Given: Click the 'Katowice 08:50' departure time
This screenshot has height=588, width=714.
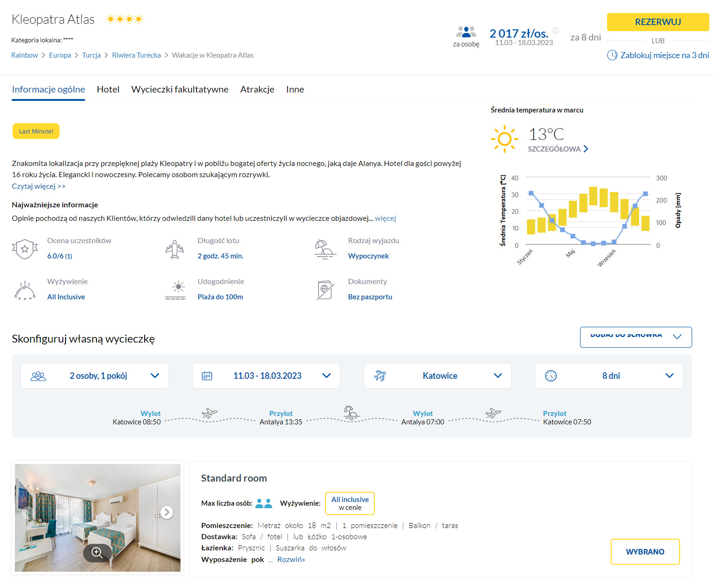Looking at the screenshot, I should 137,422.
